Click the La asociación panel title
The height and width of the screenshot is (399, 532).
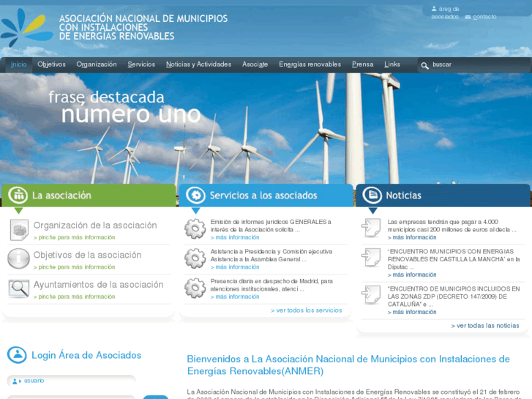tap(61, 195)
